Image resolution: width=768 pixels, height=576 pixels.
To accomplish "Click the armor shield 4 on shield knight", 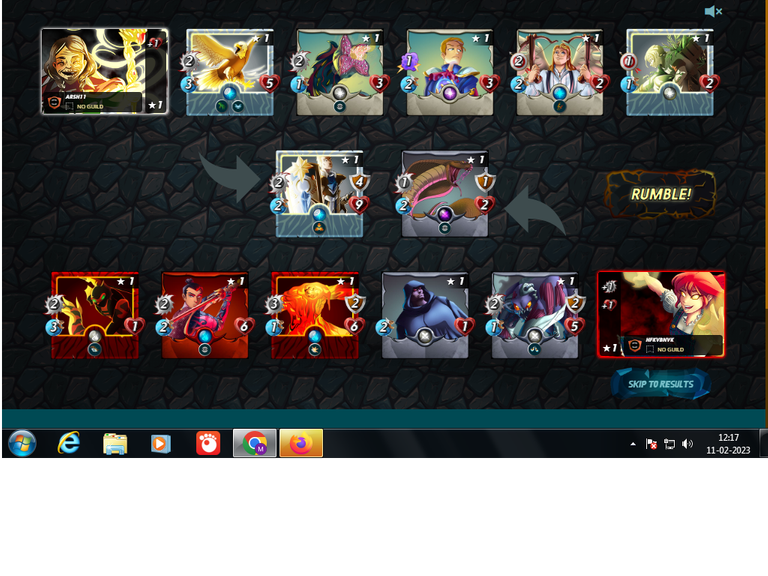I will coord(359,182).
